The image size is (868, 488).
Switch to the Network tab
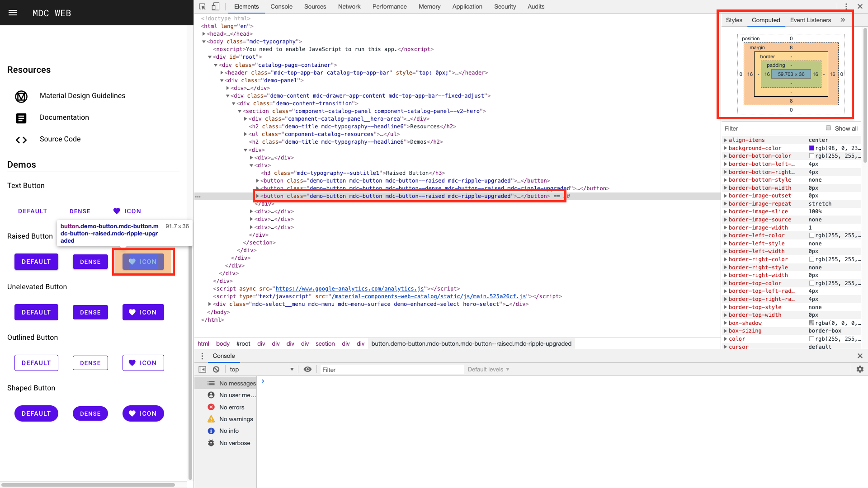pos(349,6)
